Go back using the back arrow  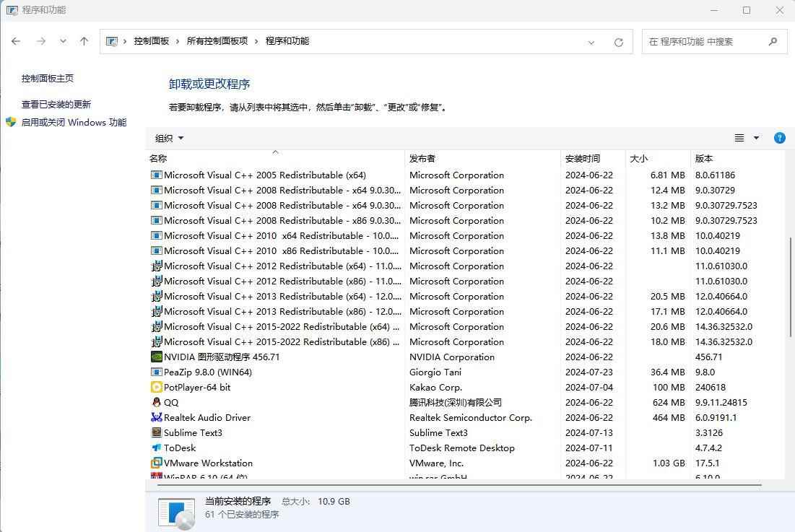tap(16, 42)
